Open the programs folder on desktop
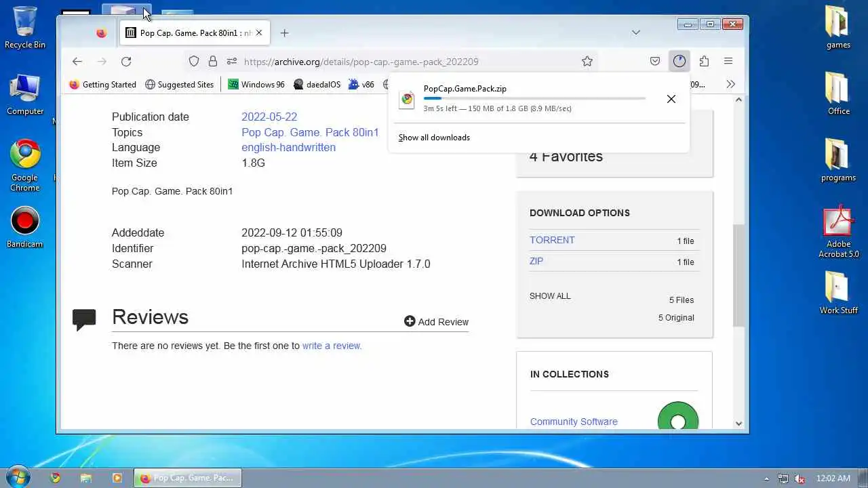The height and width of the screenshot is (488, 868). 838,161
